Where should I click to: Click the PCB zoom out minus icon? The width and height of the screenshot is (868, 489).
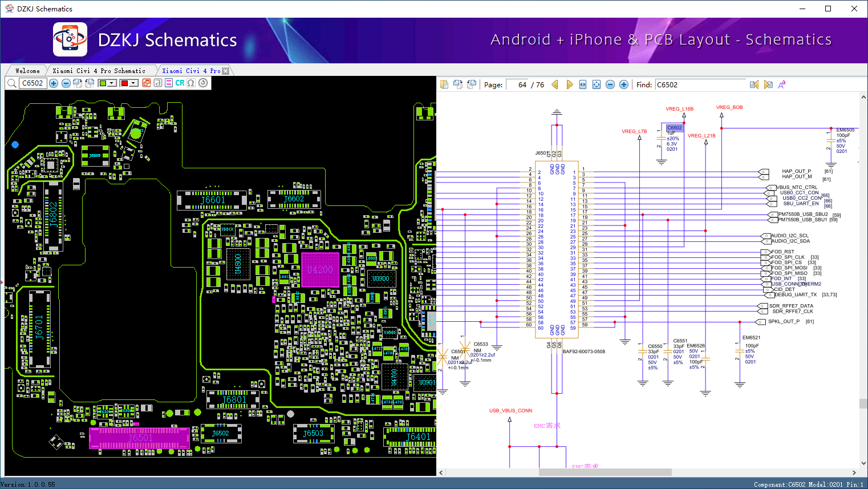coord(66,83)
